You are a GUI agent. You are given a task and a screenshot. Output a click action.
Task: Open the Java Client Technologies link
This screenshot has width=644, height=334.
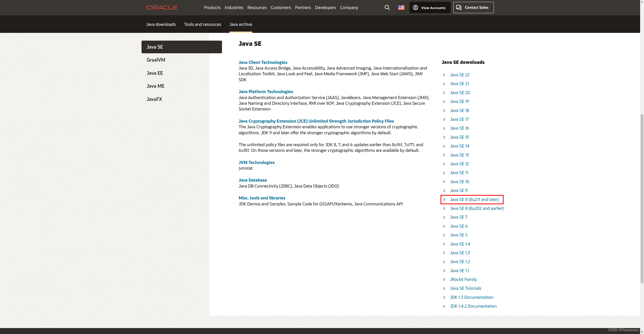pos(263,62)
